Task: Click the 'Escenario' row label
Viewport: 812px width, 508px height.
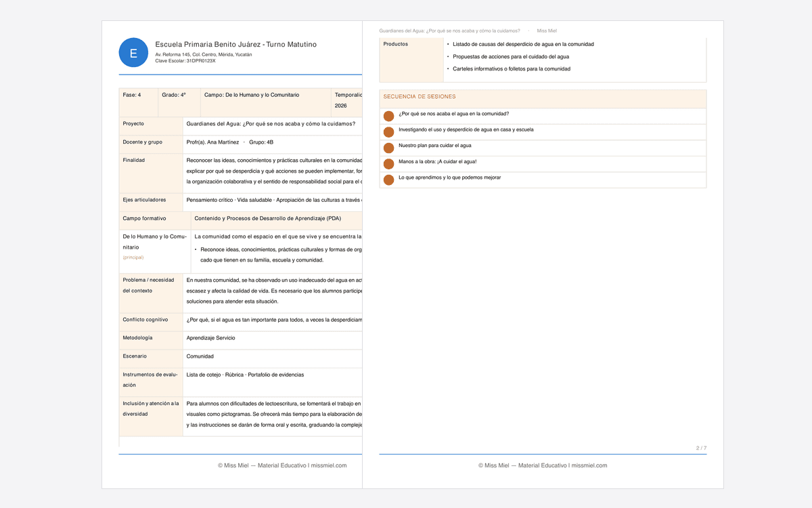Action: coord(135,356)
